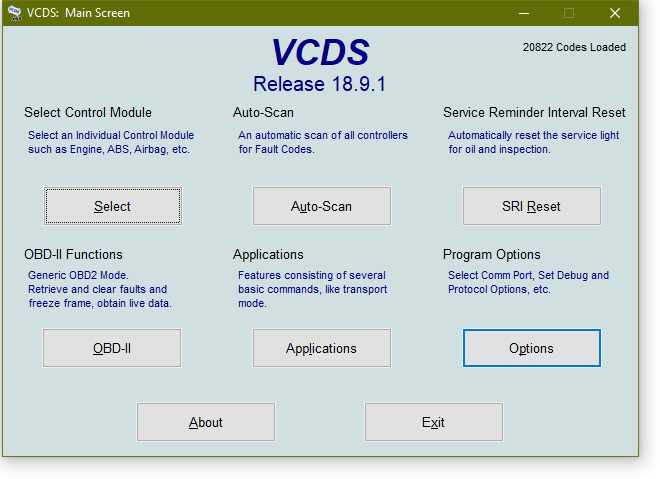Viewport: 660px width, 479px height.
Task: Click the Select control module button
Action: (x=113, y=206)
